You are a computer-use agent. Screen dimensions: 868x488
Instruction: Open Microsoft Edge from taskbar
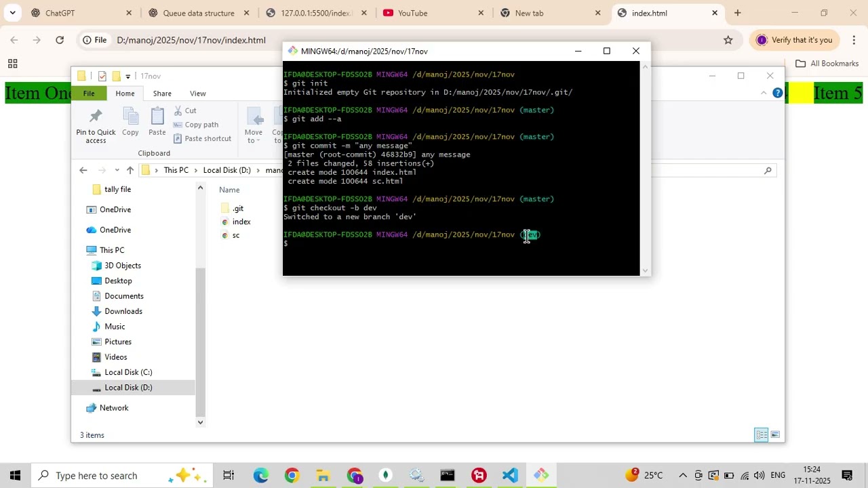[x=260, y=475]
